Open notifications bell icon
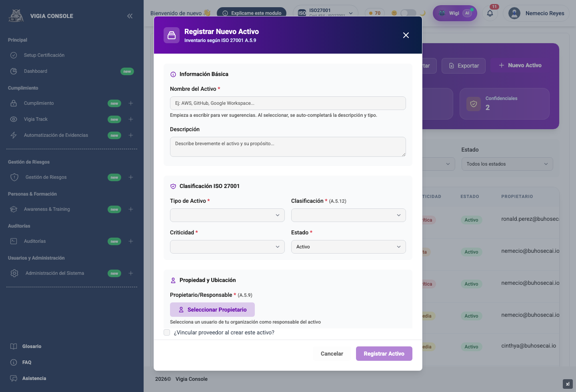Viewport: 576px width, 392px height. (x=490, y=13)
